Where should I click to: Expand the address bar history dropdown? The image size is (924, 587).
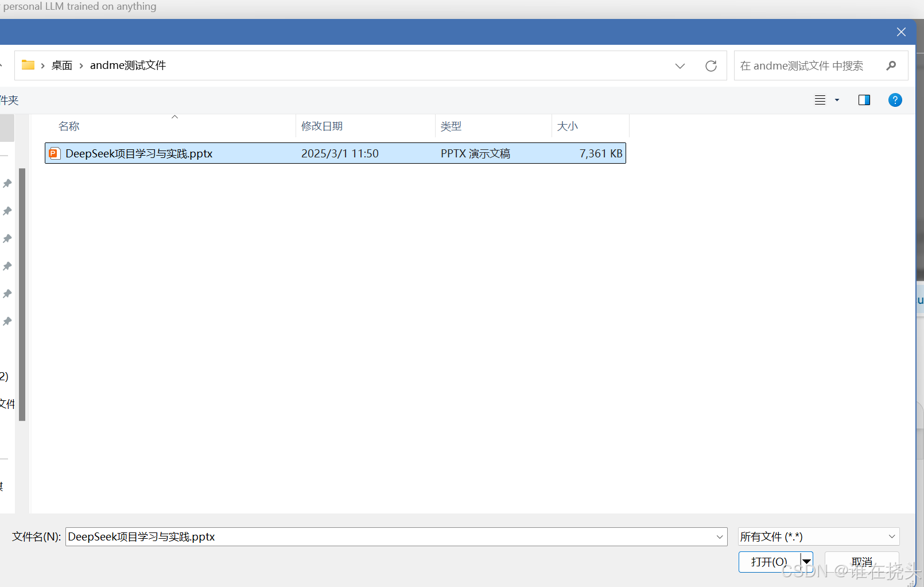(x=680, y=66)
